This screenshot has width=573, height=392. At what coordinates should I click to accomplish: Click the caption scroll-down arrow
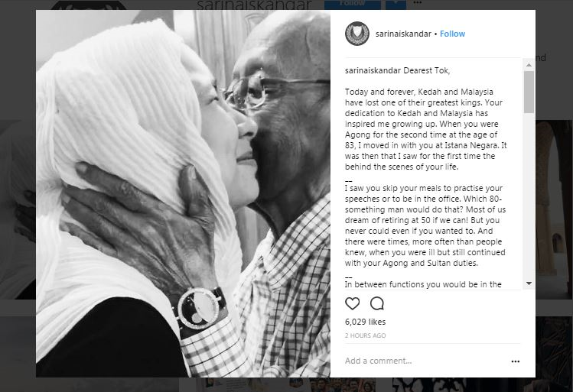point(529,283)
